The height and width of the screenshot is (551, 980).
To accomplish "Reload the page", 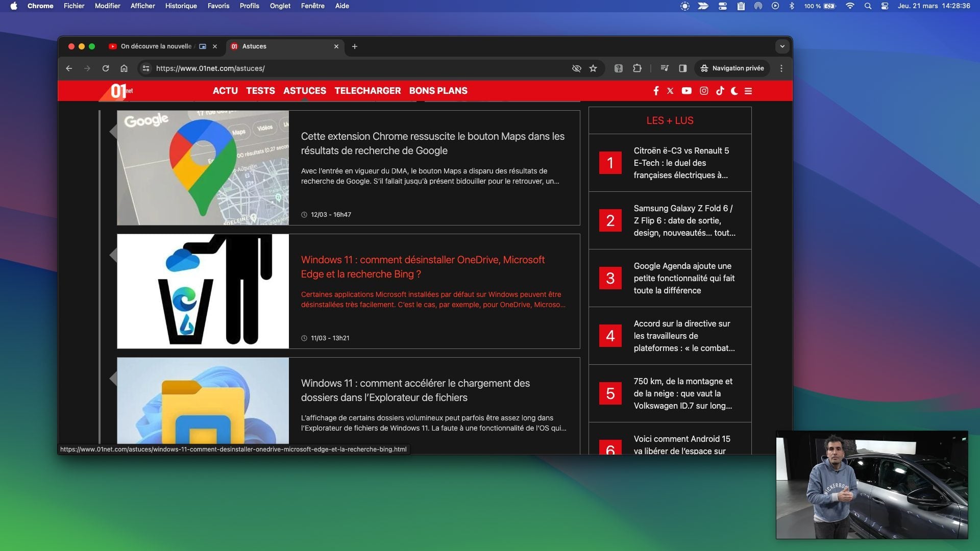I will coord(106,68).
